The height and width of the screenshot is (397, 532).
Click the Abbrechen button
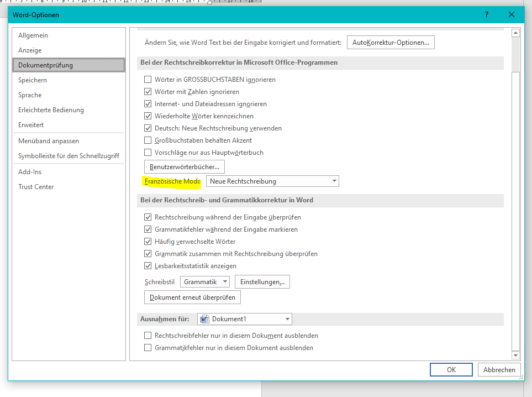tap(499, 369)
